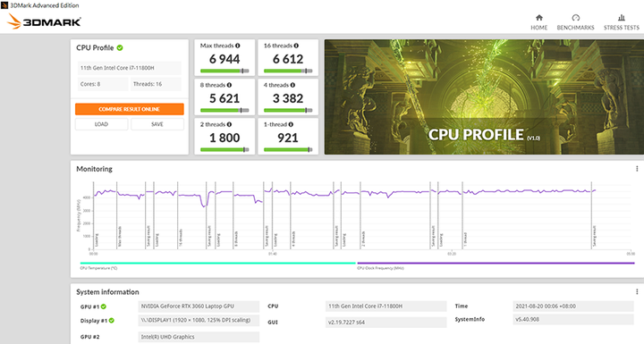Open the Stress Tests chart icon
Viewport: 644px width, 344px height.
click(x=622, y=18)
